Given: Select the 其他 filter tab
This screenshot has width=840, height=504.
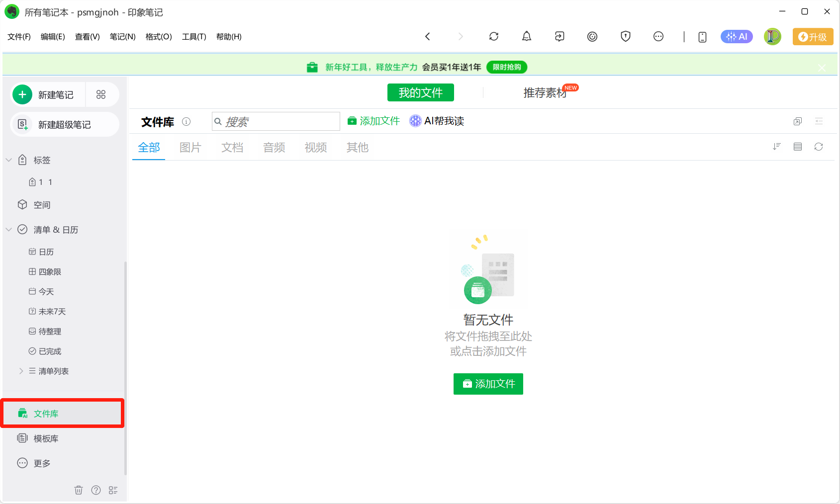Looking at the screenshot, I should [x=358, y=148].
